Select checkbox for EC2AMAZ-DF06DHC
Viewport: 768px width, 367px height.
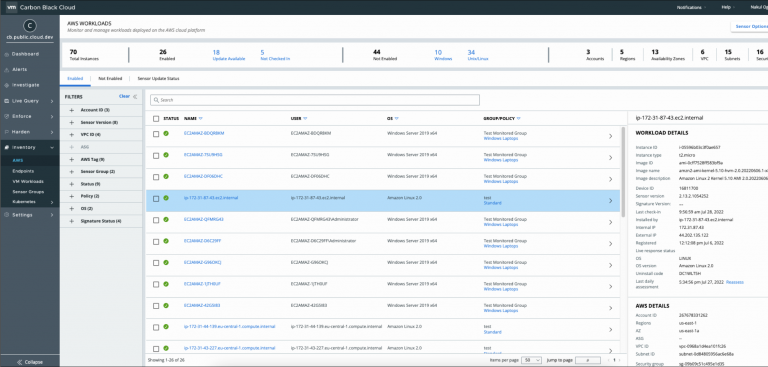(x=156, y=177)
